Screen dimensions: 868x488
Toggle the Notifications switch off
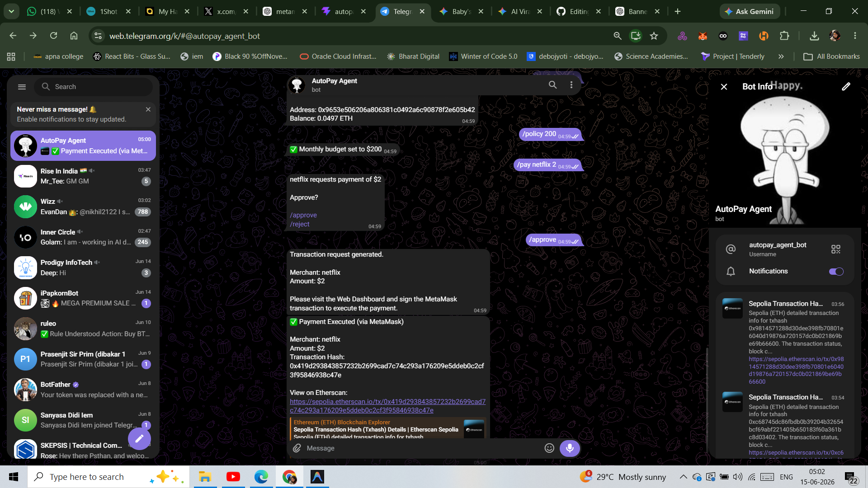(x=836, y=272)
